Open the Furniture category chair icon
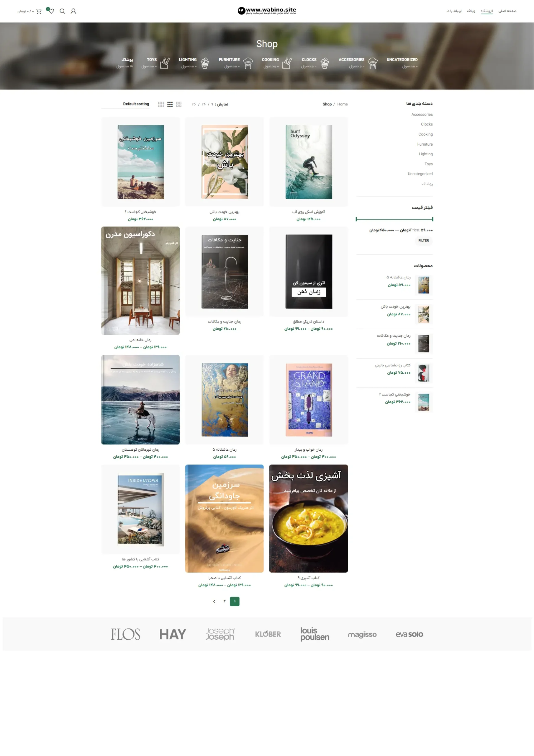 [x=248, y=63]
